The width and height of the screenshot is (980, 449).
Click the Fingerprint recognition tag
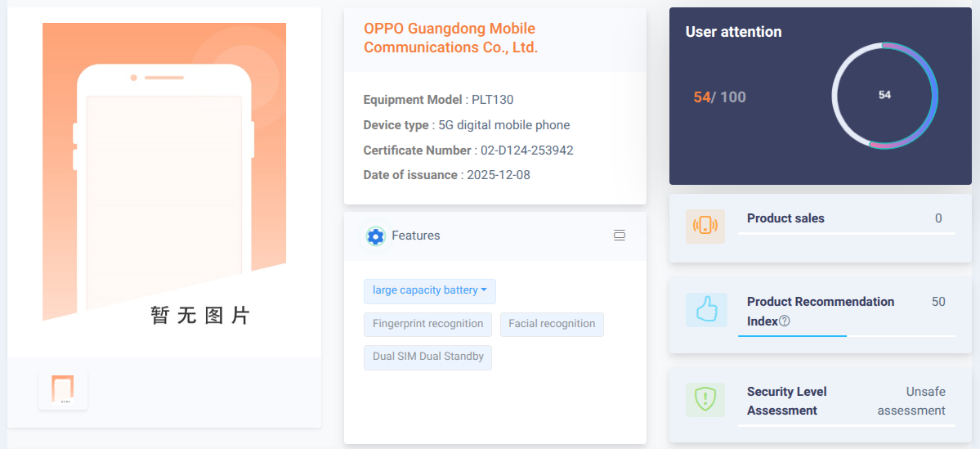click(x=427, y=324)
